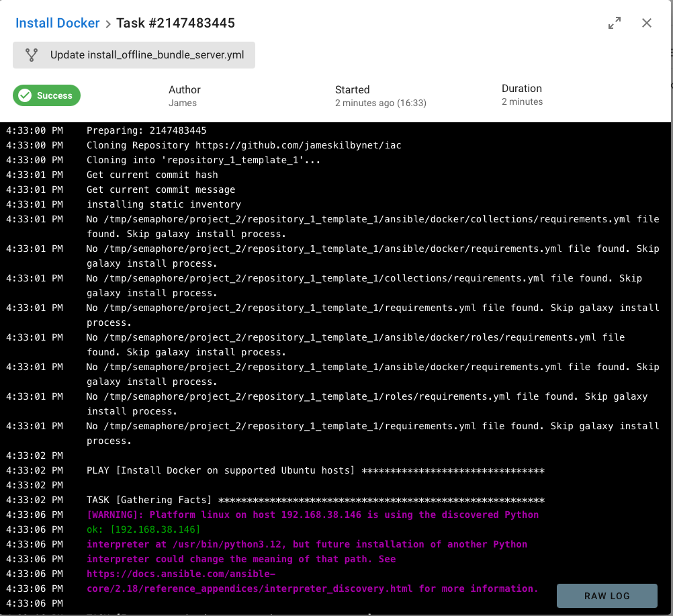The width and height of the screenshot is (673, 616).
Task: Open the Update install_offline_bundle_server.yml commit
Action: (x=146, y=55)
